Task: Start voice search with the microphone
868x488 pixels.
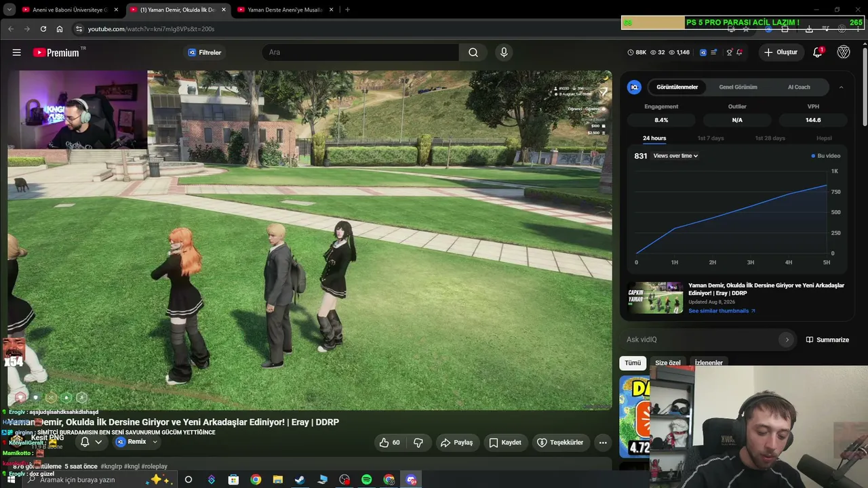Action: tap(503, 52)
